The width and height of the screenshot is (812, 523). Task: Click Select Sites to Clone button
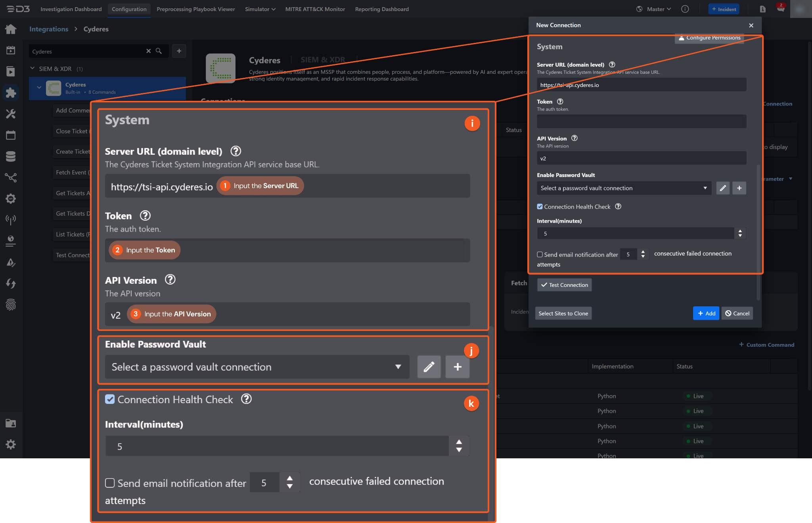563,313
